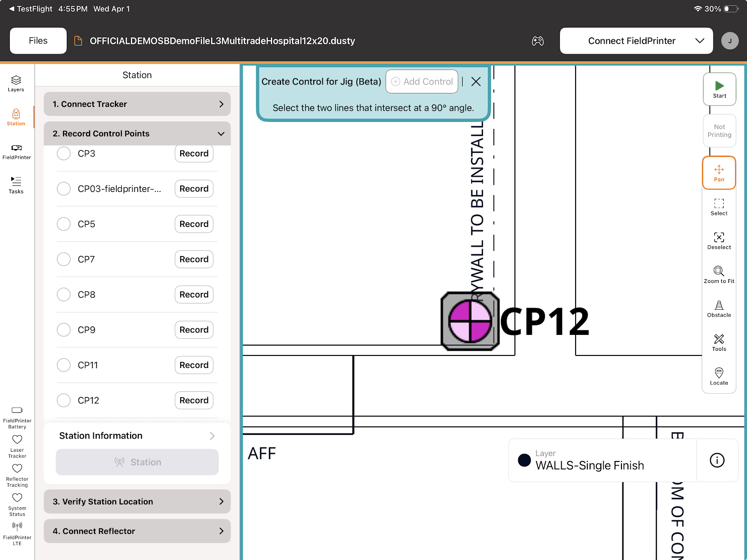Open the Layers sidebar panel
The image size is (747, 560).
pos(16,84)
